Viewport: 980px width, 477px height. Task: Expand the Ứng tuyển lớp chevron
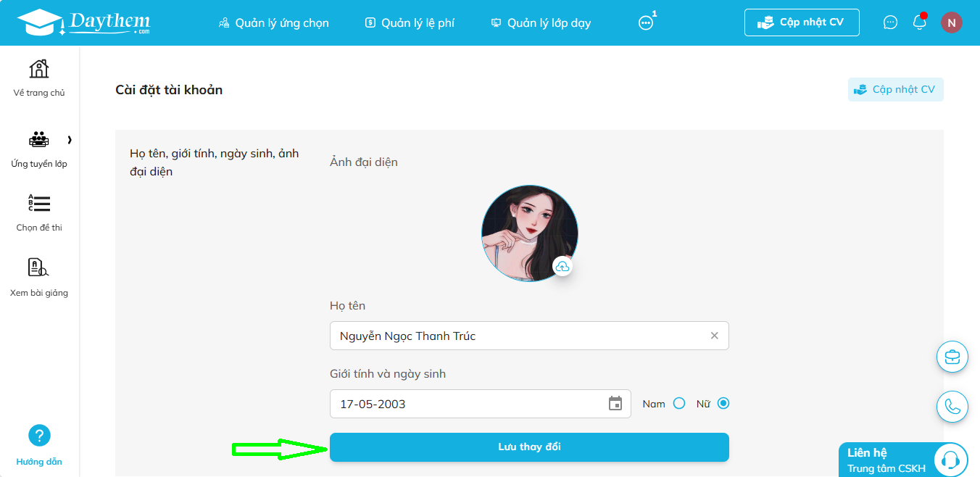(x=70, y=139)
